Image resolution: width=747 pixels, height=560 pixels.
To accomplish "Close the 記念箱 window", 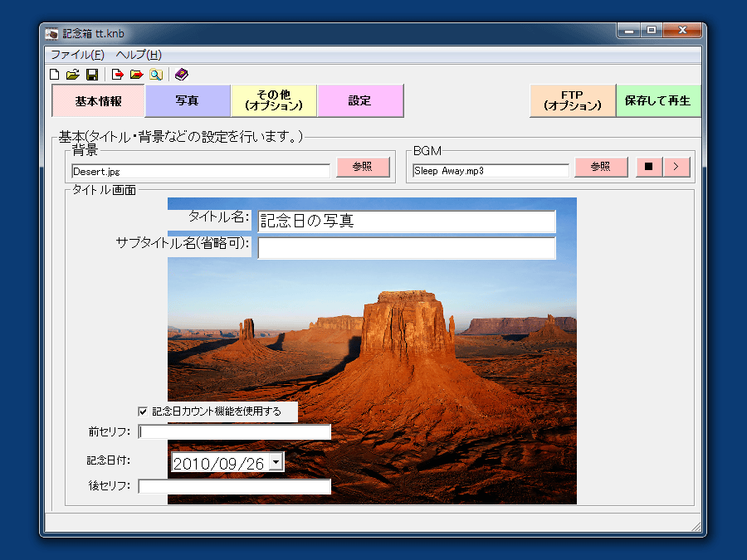I will [682, 31].
